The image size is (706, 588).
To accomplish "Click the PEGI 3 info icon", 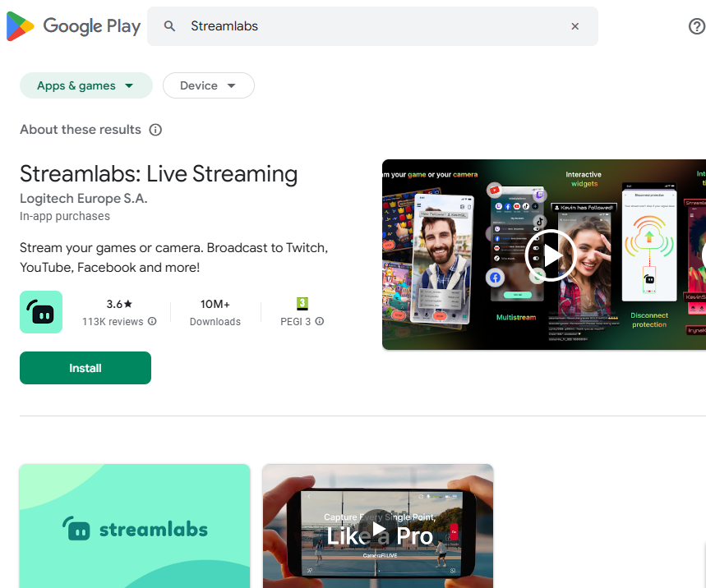I will tap(319, 321).
